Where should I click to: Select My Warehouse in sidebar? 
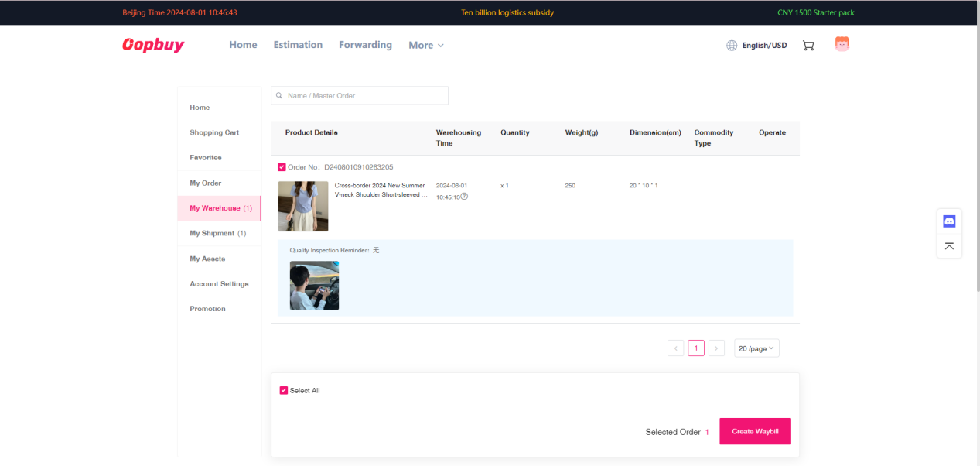click(220, 208)
